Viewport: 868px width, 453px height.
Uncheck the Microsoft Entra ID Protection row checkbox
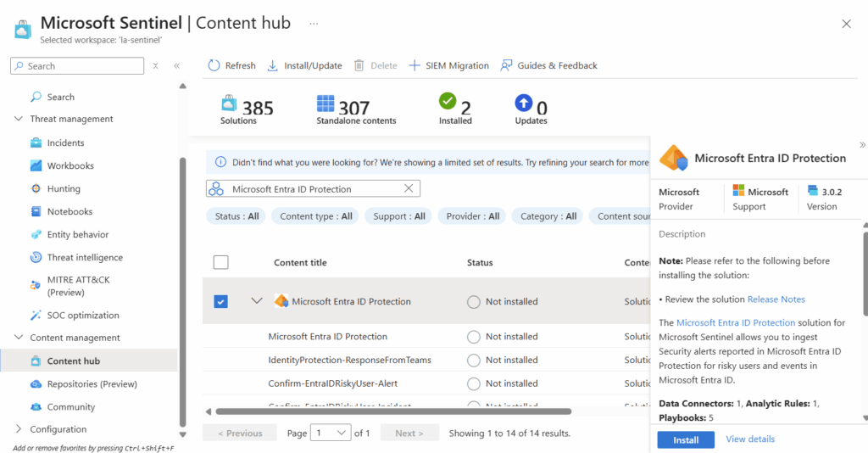(x=221, y=301)
